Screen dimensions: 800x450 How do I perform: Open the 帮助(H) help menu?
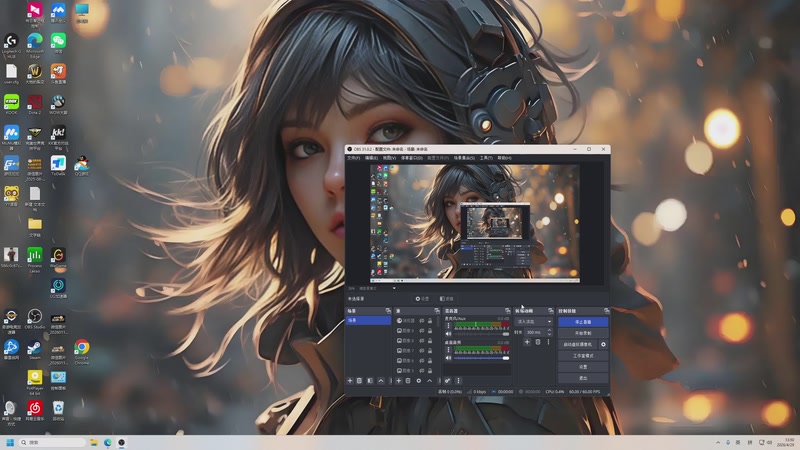(504, 158)
